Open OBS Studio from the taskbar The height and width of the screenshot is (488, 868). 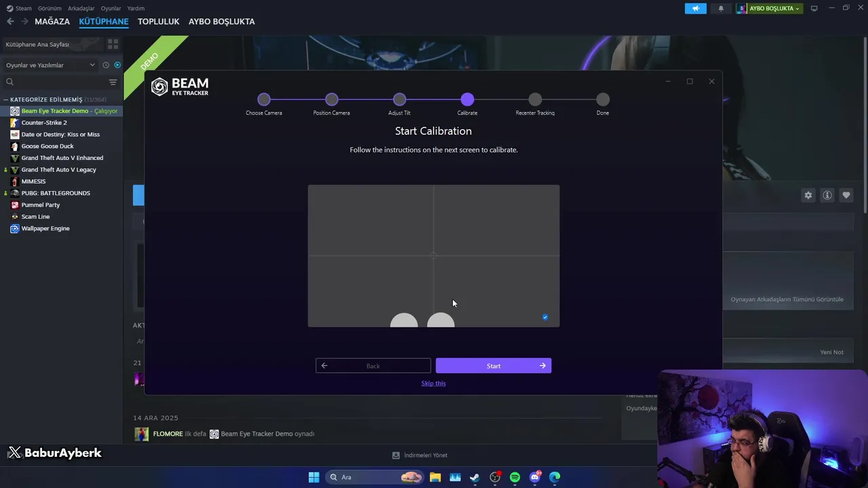point(495,477)
